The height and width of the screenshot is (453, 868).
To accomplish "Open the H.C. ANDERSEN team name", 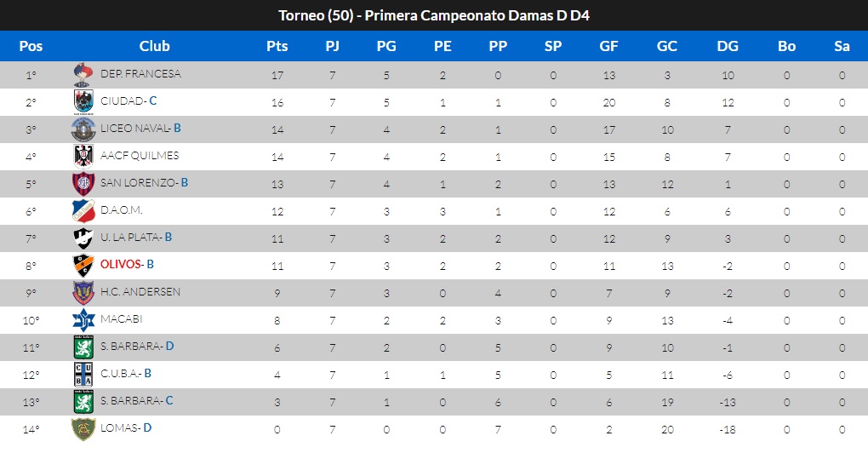I will 140,292.
